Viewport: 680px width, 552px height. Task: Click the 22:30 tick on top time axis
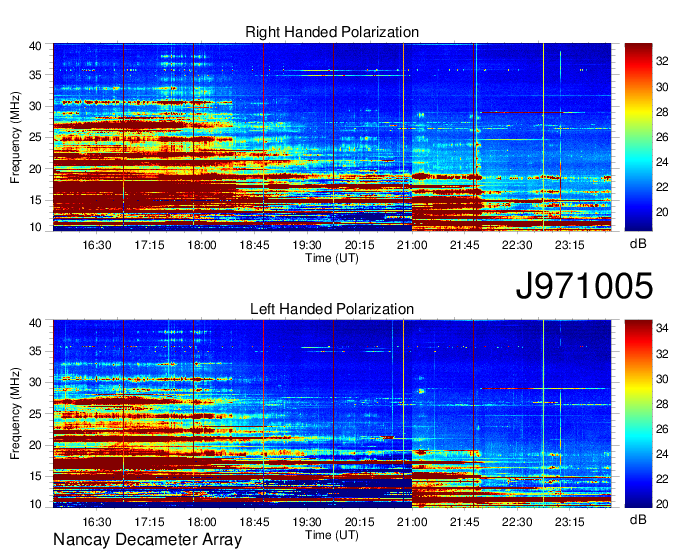click(517, 245)
